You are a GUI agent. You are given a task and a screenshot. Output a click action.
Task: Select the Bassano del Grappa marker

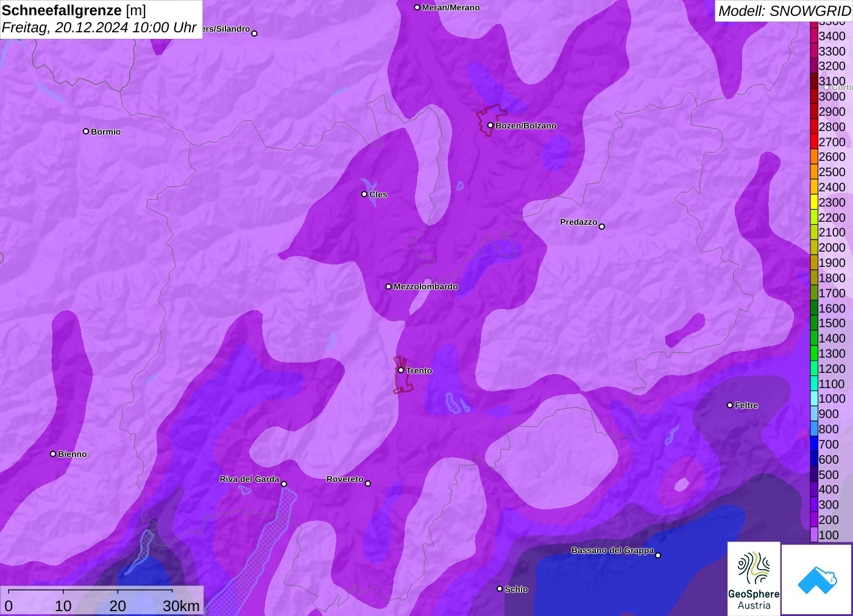coord(658,555)
